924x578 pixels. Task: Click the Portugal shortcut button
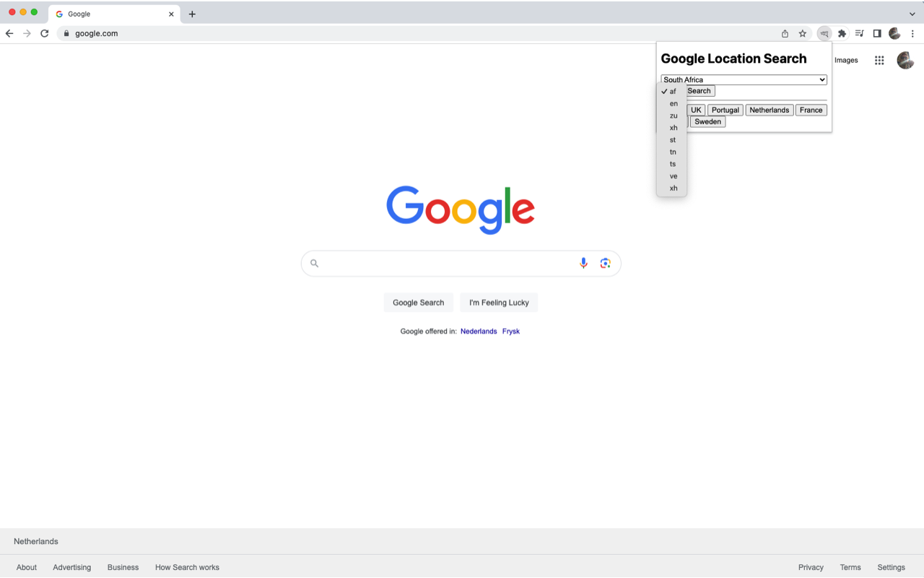(x=725, y=110)
